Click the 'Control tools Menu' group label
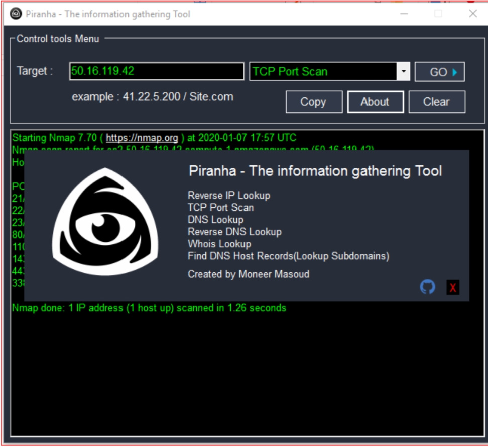Viewport: 488px width, 448px height. (58, 39)
